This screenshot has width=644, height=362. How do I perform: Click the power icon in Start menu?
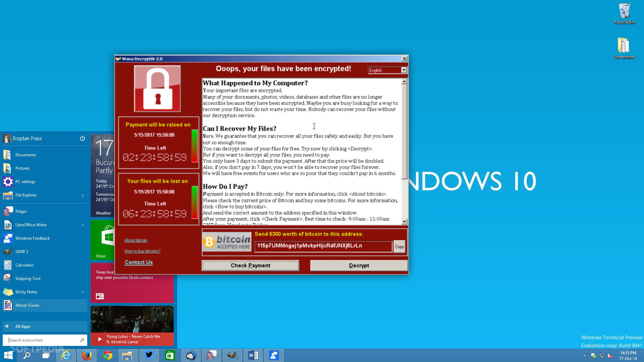click(x=82, y=138)
